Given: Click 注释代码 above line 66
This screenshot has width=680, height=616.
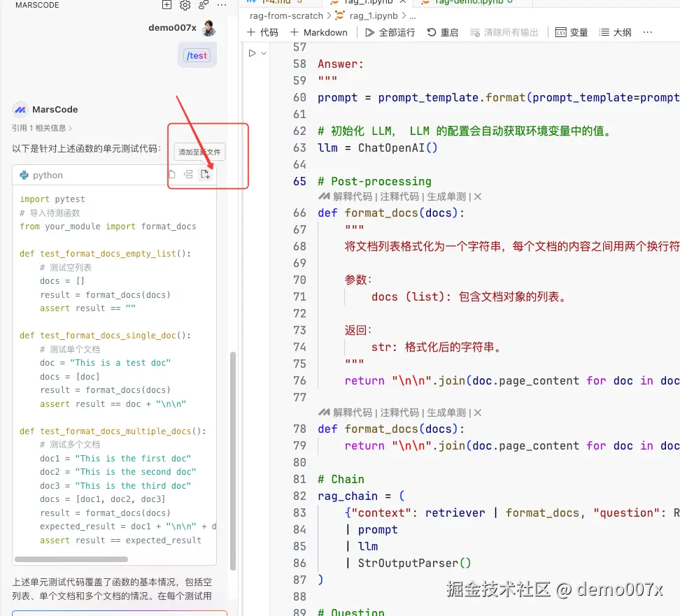Looking at the screenshot, I should [399, 196].
